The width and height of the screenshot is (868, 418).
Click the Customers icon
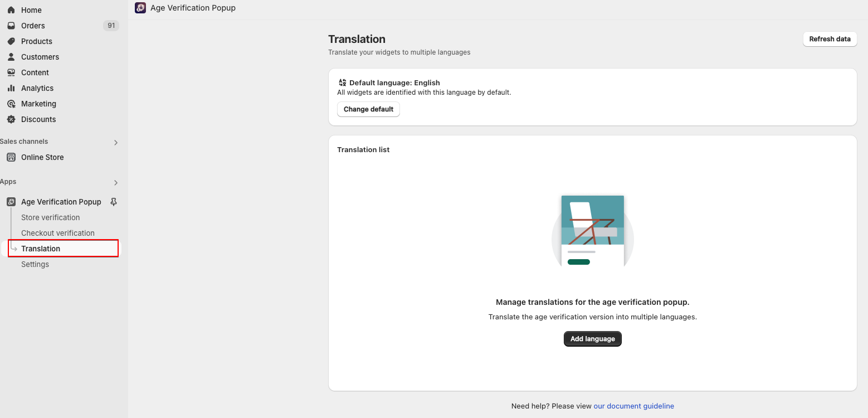tap(11, 57)
